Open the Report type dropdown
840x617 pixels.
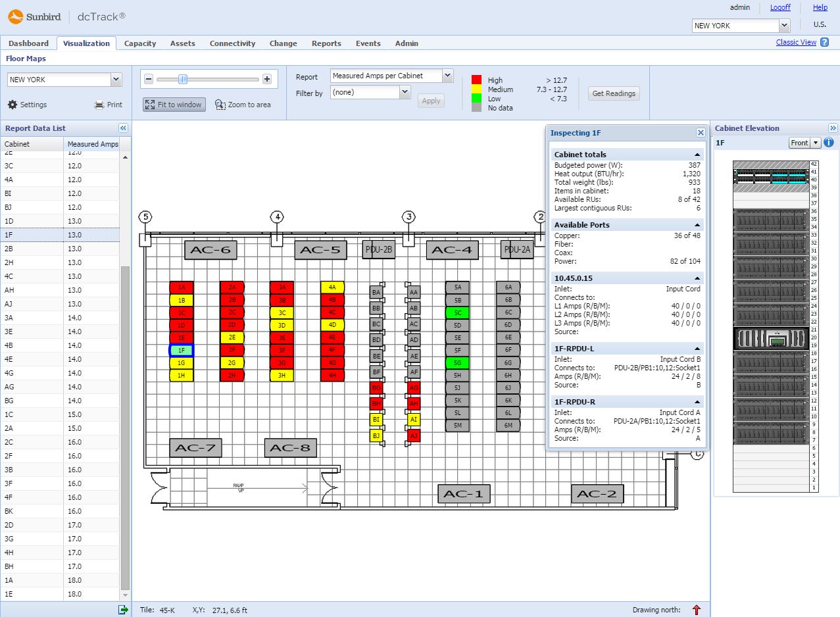coord(447,76)
